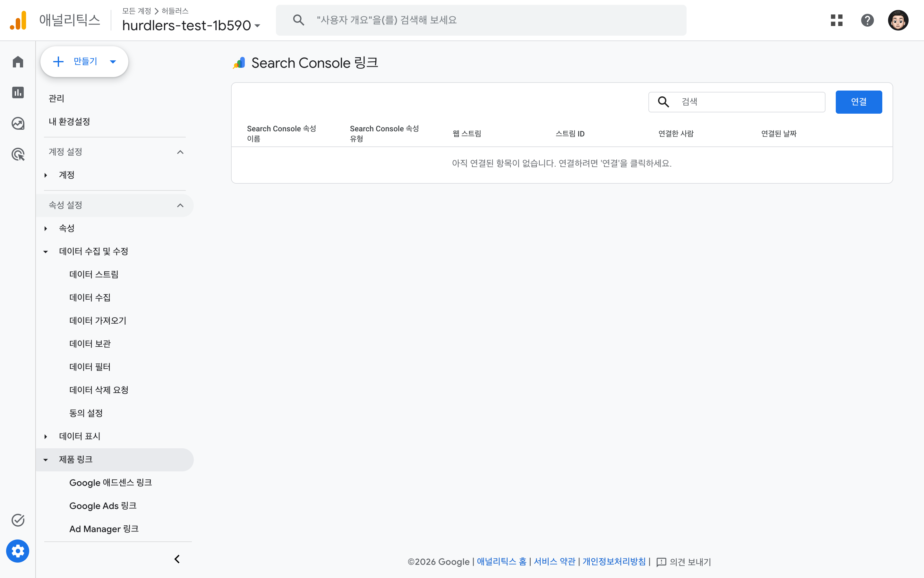This screenshot has width=924, height=578.
Task: Focus the 검색 field in links table
Action: (737, 102)
